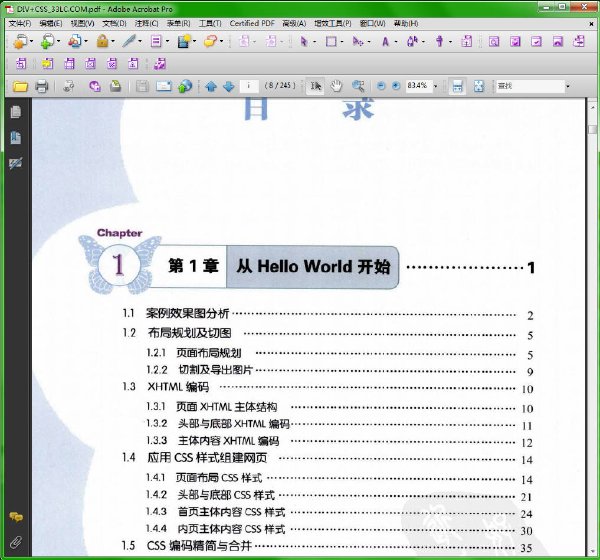Click the purple letter A text tool
Screen dimensions: 600x560
(385, 41)
